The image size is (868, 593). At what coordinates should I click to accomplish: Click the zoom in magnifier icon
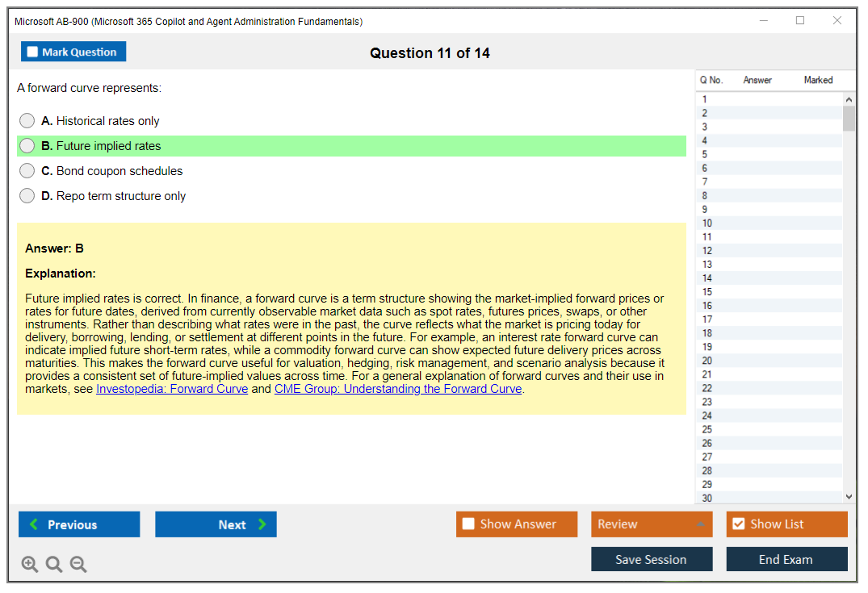(x=29, y=564)
